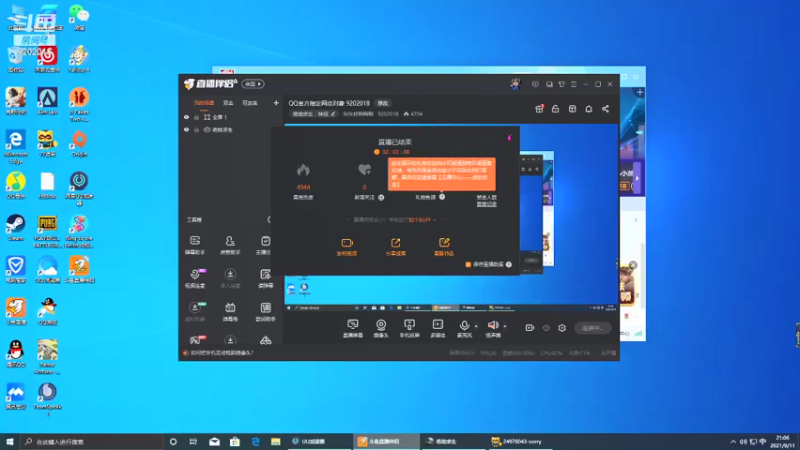The height and width of the screenshot is (450, 800).
Task: Switch to the 绝地求生 taskbar window
Action: pos(454,441)
